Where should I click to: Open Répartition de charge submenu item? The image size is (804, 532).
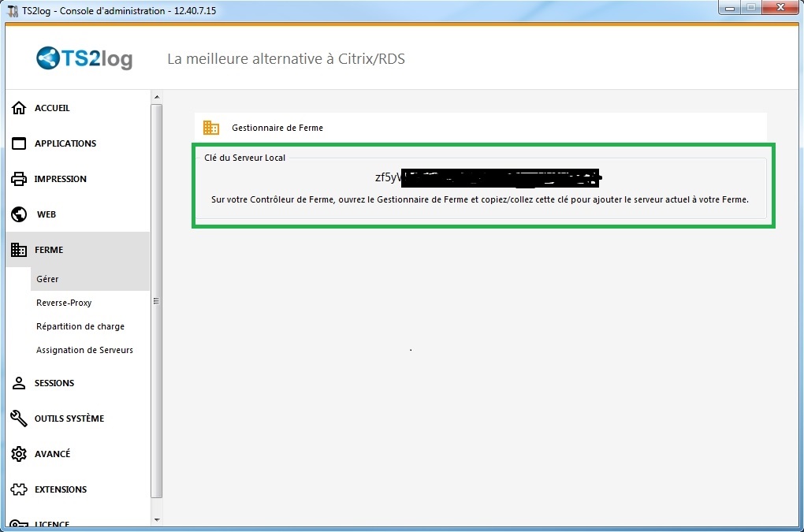(80, 326)
